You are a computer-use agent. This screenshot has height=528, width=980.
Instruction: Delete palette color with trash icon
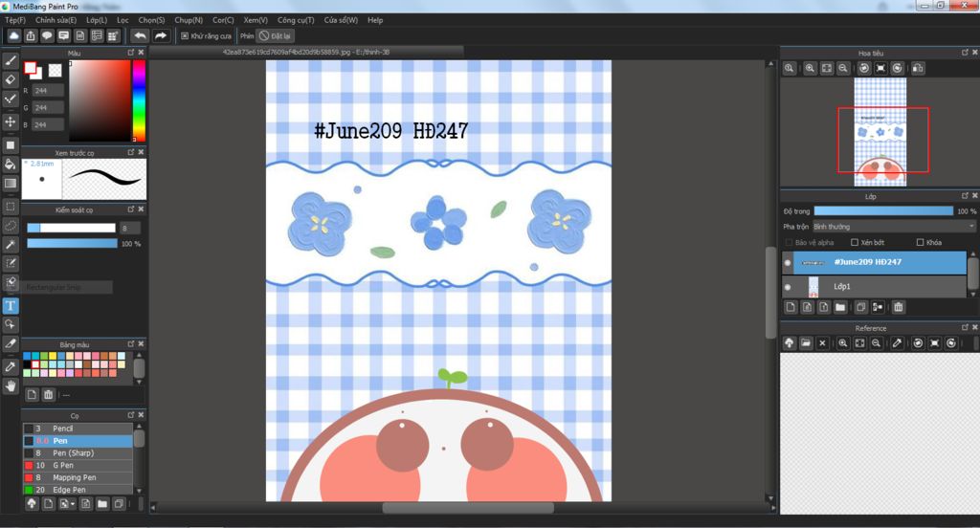48,394
